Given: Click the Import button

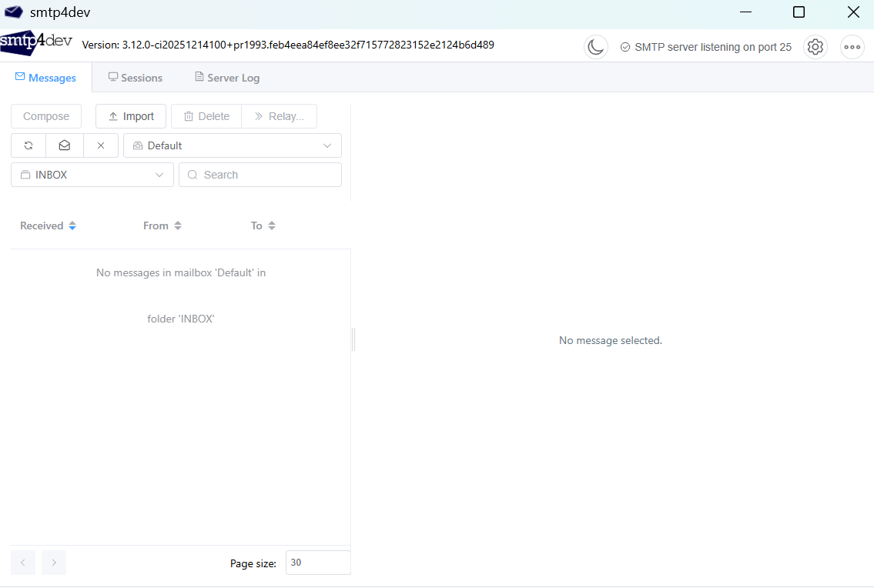Looking at the screenshot, I should coord(131,116).
